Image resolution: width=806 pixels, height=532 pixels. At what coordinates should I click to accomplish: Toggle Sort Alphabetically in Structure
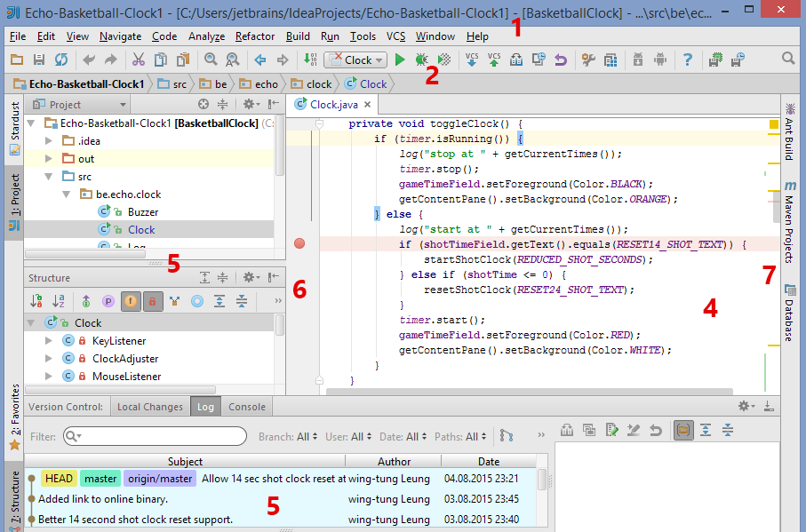58,301
